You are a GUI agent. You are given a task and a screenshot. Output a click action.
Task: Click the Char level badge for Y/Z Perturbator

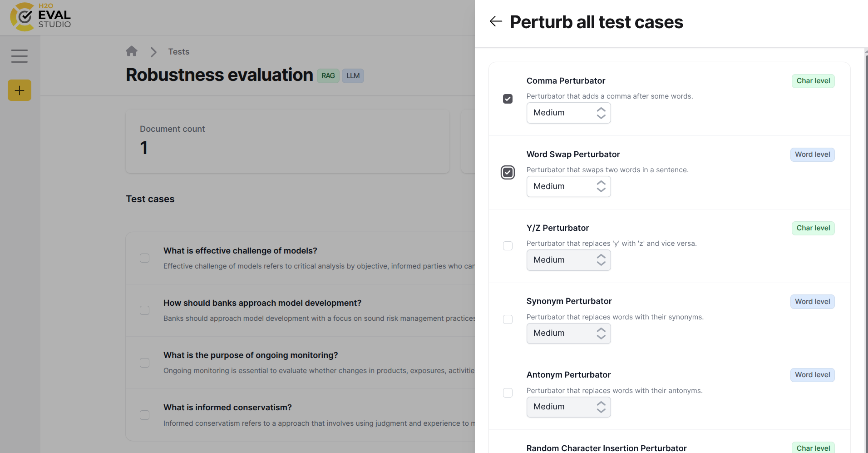pyautogui.click(x=813, y=228)
